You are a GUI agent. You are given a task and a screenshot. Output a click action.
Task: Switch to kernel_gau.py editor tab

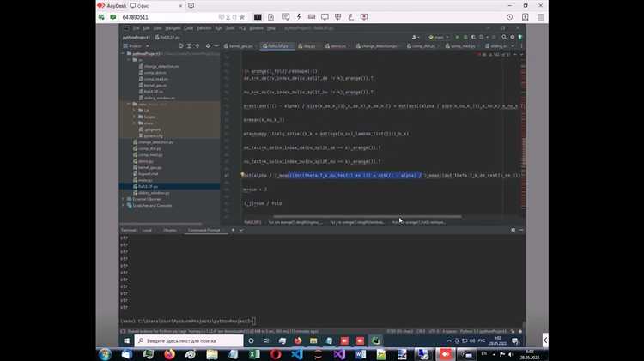point(240,46)
